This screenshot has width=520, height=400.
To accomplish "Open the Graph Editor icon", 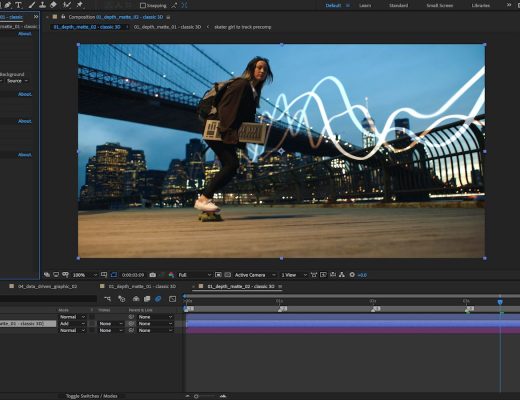I will [172, 299].
